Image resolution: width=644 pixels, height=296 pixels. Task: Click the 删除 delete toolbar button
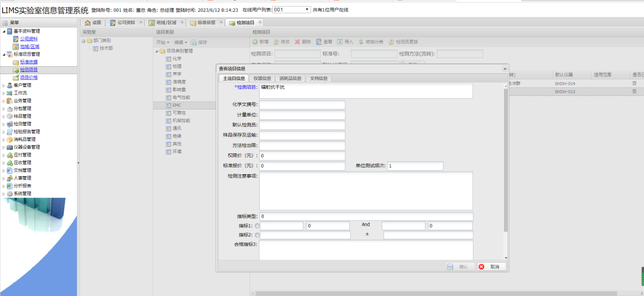click(x=302, y=42)
